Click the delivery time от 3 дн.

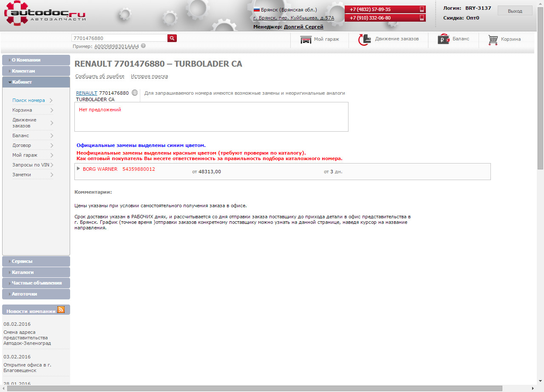point(333,172)
